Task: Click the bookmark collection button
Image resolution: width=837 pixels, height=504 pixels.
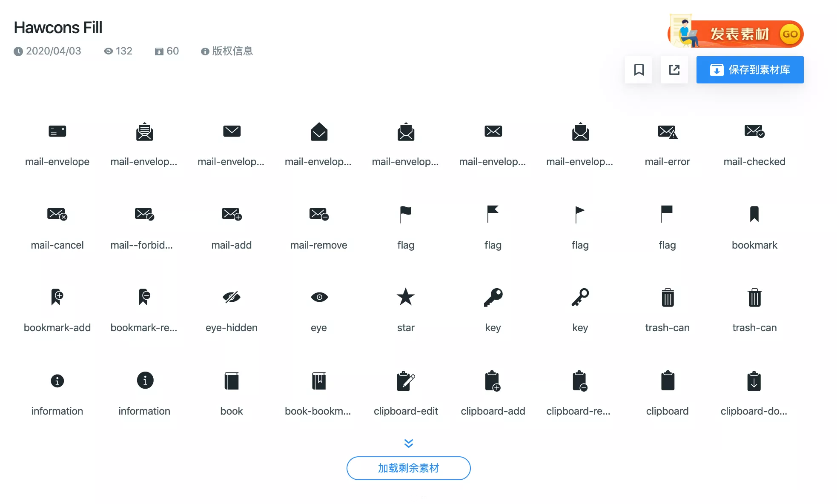Action: [639, 70]
